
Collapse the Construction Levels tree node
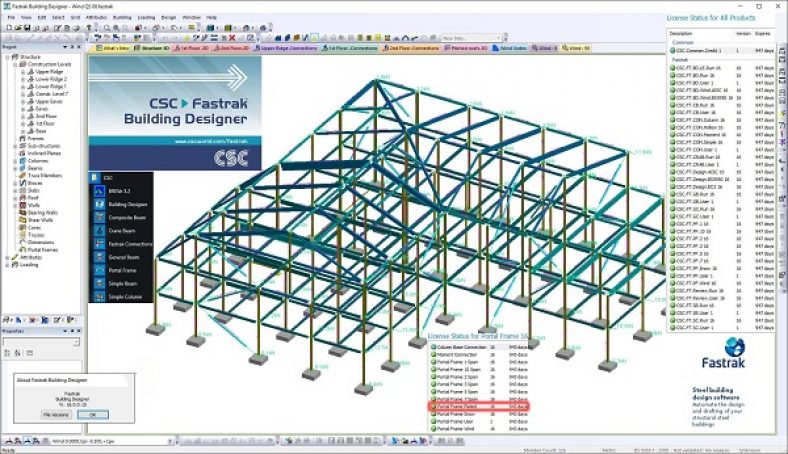click(x=15, y=64)
